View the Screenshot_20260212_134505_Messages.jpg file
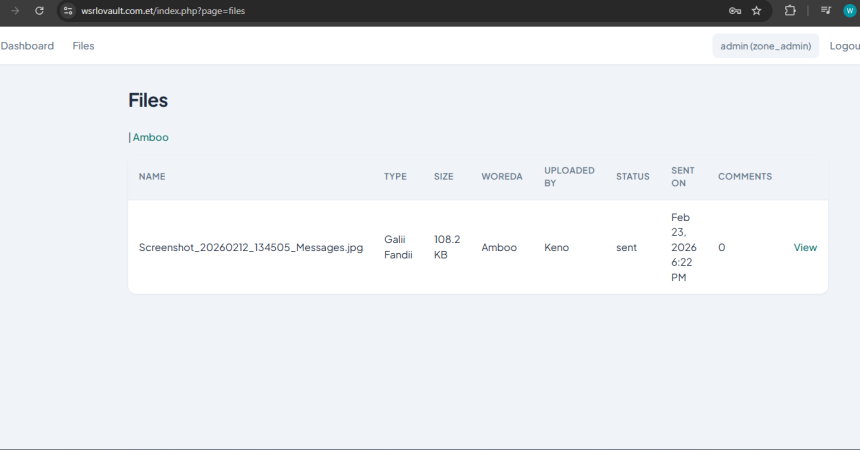 [805, 247]
